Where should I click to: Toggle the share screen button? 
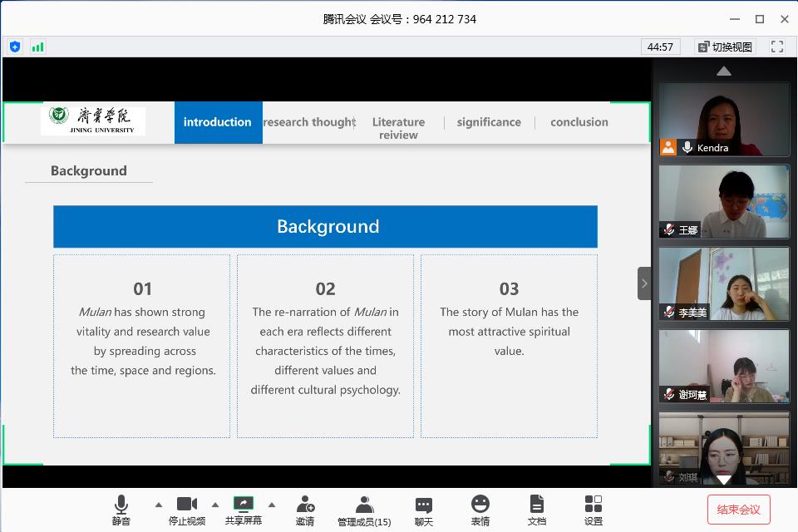pyautogui.click(x=243, y=510)
